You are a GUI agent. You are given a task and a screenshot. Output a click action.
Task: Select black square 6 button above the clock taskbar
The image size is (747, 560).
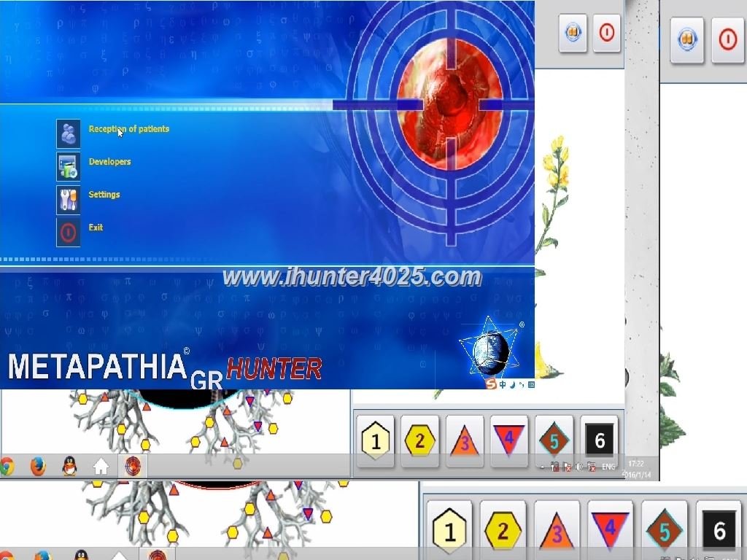(x=600, y=440)
